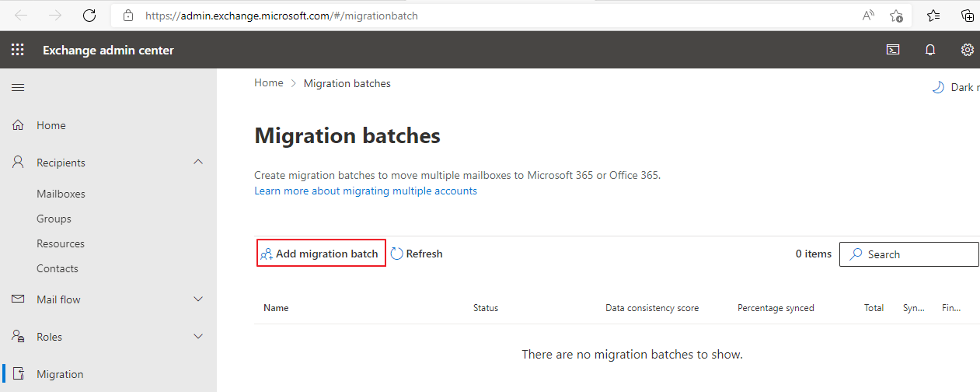Image resolution: width=980 pixels, height=392 pixels.
Task: Open Contacts under Recipients
Action: [x=58, y=268]
